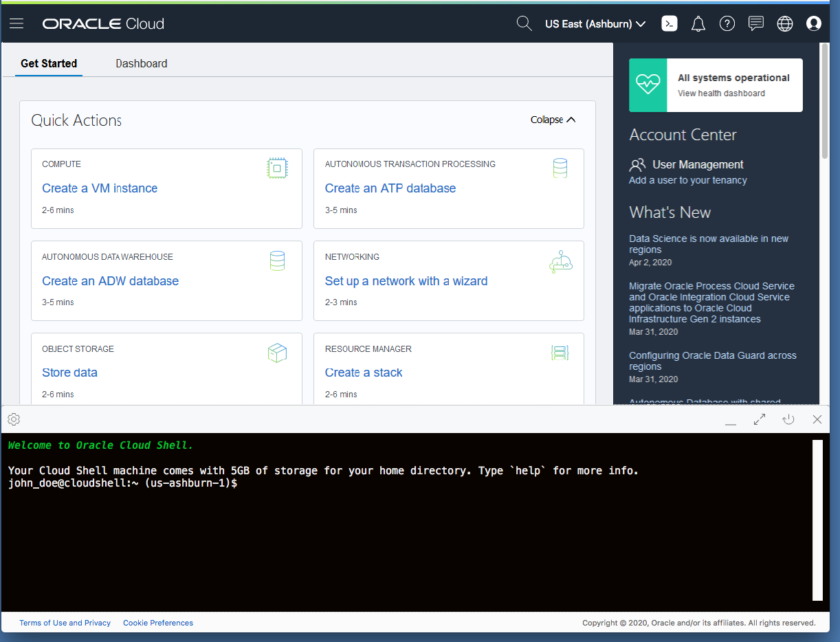Collapse the Quick Actions section
Image resolution: width=840 pixels, height=642 pixels.
[x=552, y=120]
